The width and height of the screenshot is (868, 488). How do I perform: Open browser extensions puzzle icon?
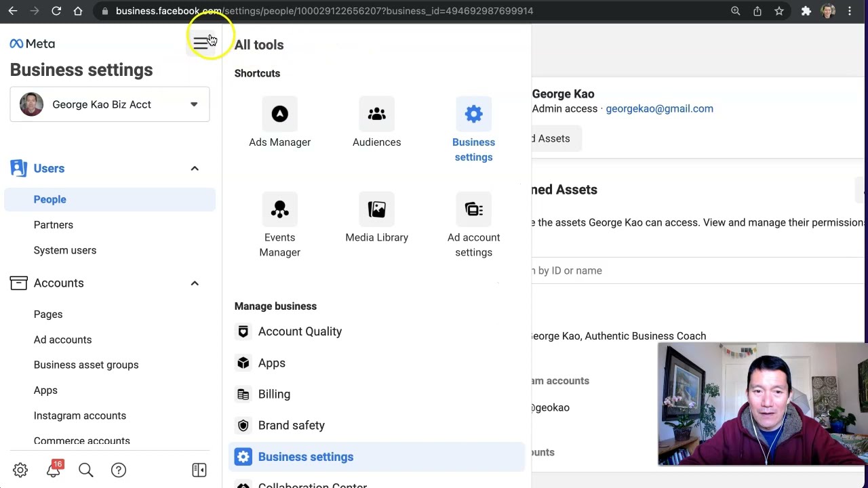(x=806, y=11)
